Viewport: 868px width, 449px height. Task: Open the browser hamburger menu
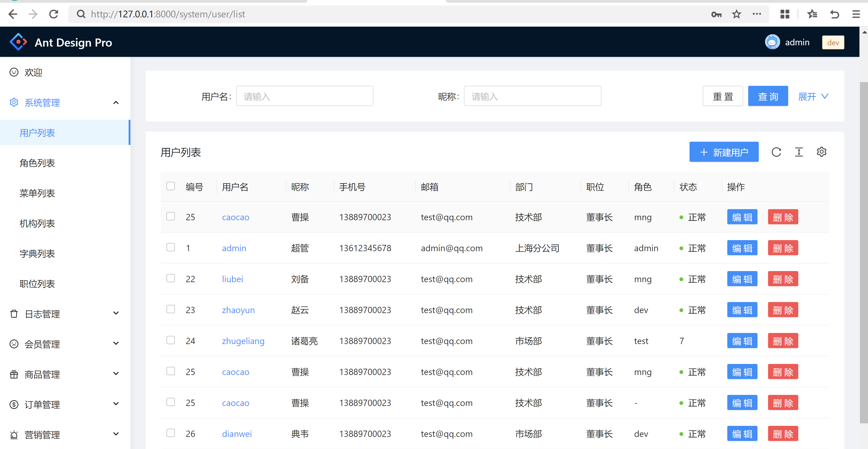tap(856, 14)
